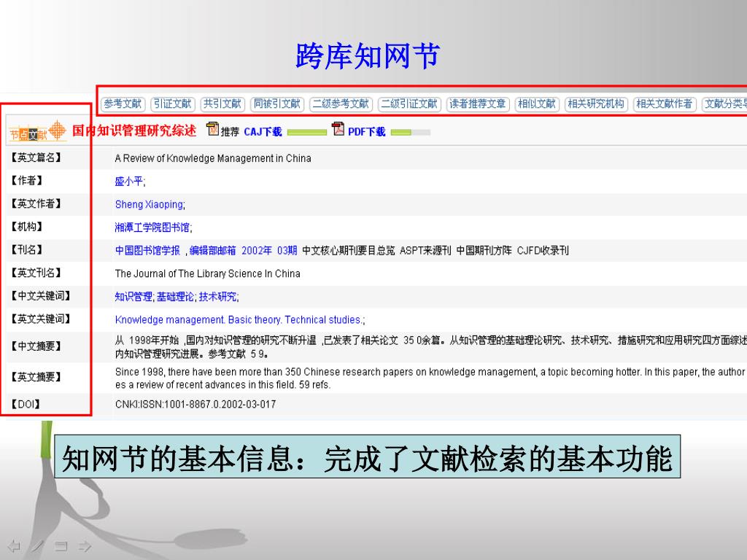
Task: Open the 参考文献 tab
Action: tap(123, 104)
